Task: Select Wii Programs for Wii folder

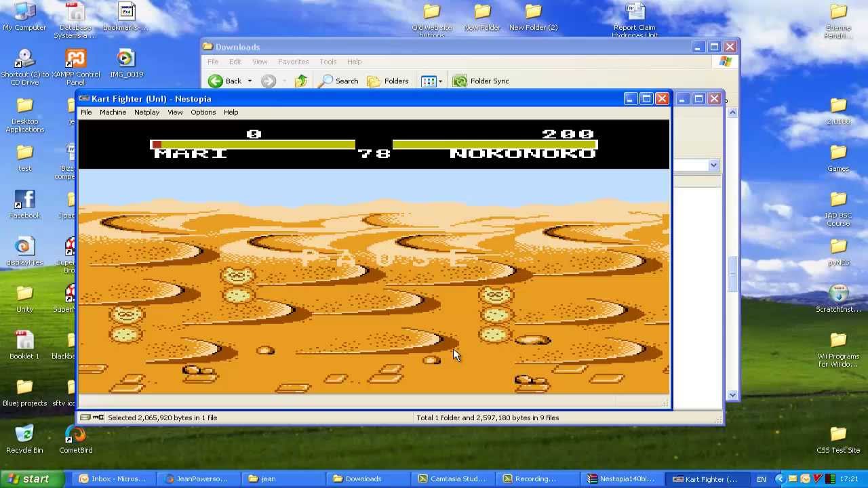Action: [x=838, y=349]
